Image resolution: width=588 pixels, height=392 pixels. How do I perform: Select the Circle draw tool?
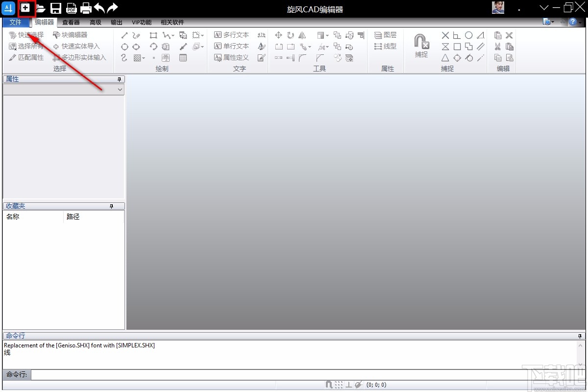[124, 47]
